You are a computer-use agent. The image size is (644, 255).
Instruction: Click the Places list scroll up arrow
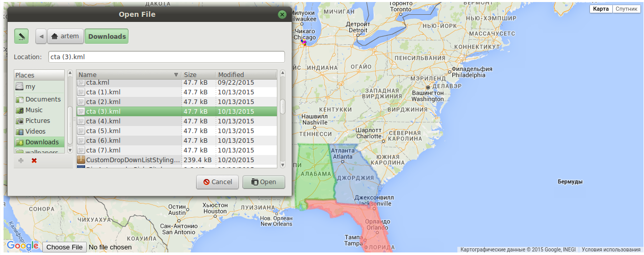(70, 74)
